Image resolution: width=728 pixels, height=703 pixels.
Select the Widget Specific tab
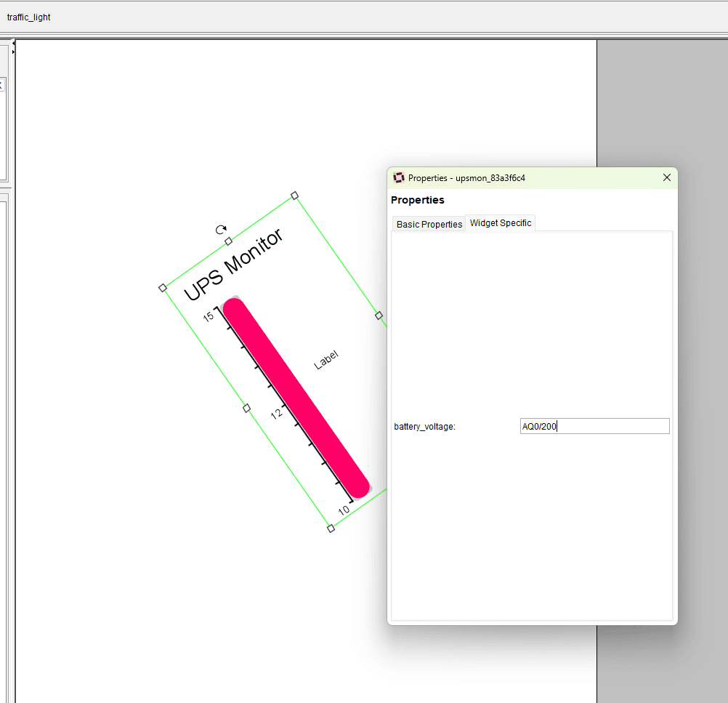(500, 223)
